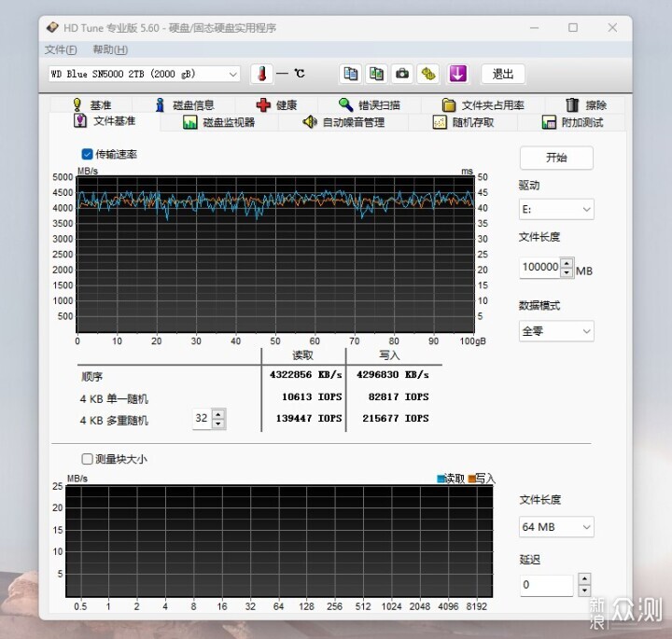Click the camera save screenshot icon
This screenshot has height=639, width=672.
coord(402,74)
